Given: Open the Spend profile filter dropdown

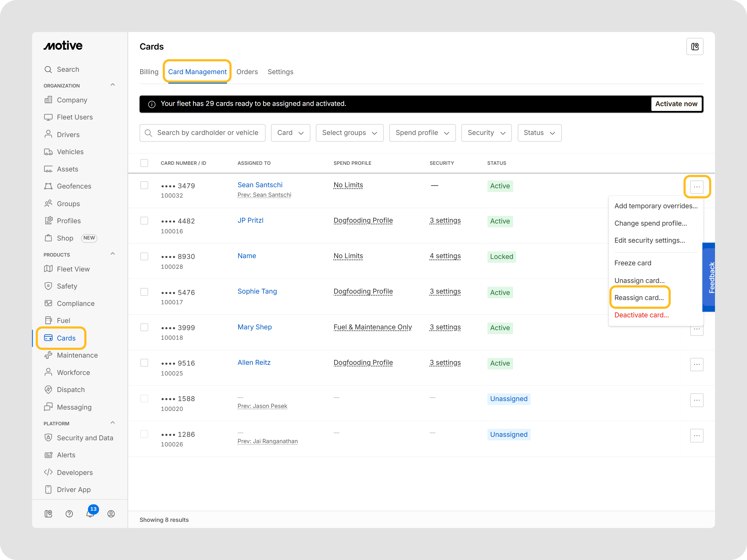Looking at the screenshot, I should (x=422, y=133).
